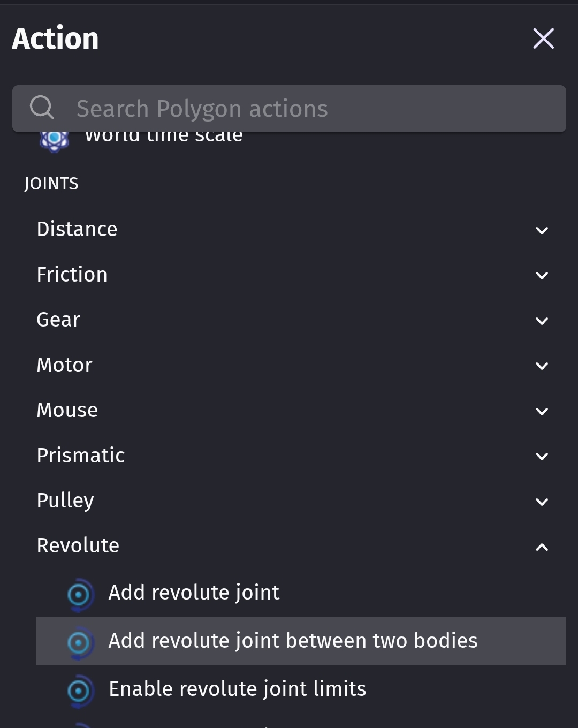
Task: Select Add revolute joint action
Action: 194,593
